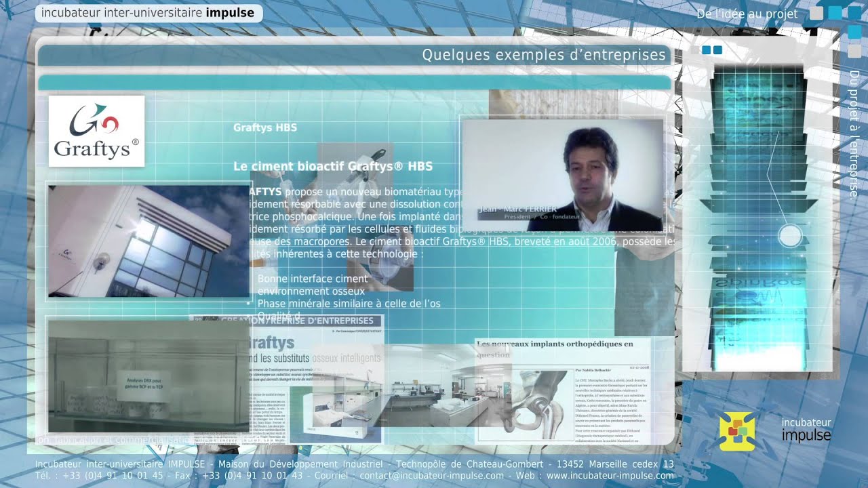The height and width of the screenshot is (488, 868).
Task: Click the yellow incubateur impulse logo icon
Action: click(737, 431)
